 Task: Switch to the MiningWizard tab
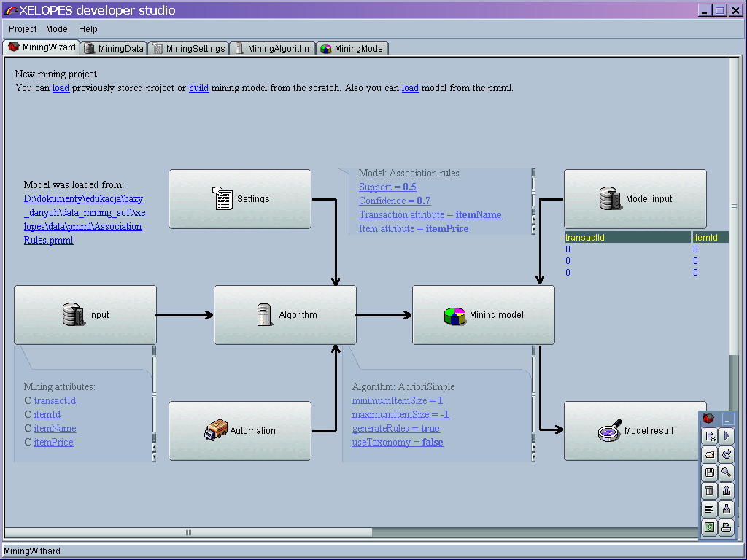pyautogui.click(x=42, y=47)
